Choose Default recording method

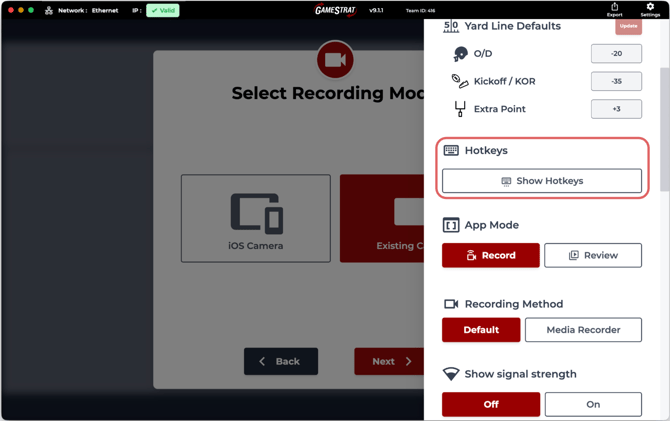click(481, 330)
